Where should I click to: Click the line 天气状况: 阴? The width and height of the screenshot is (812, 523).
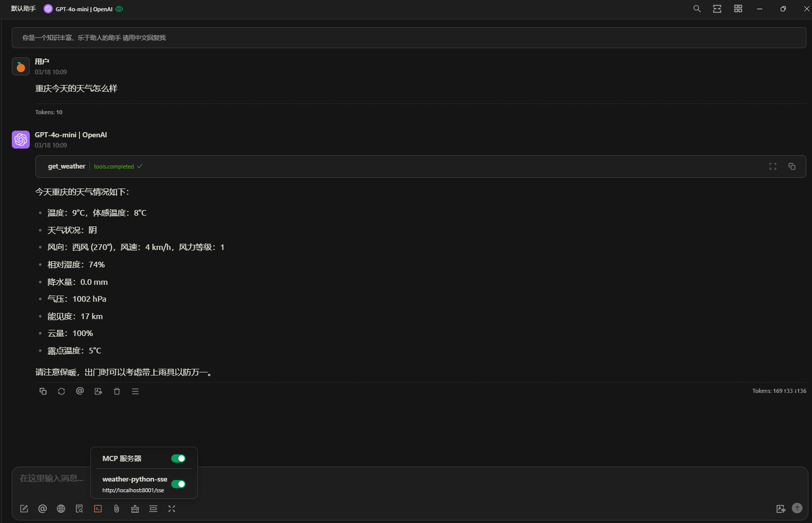point(72,231)
